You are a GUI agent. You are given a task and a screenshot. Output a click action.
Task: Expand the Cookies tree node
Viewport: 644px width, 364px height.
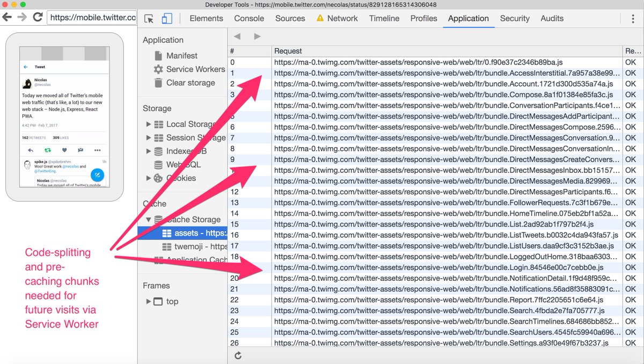coord(149,178)
